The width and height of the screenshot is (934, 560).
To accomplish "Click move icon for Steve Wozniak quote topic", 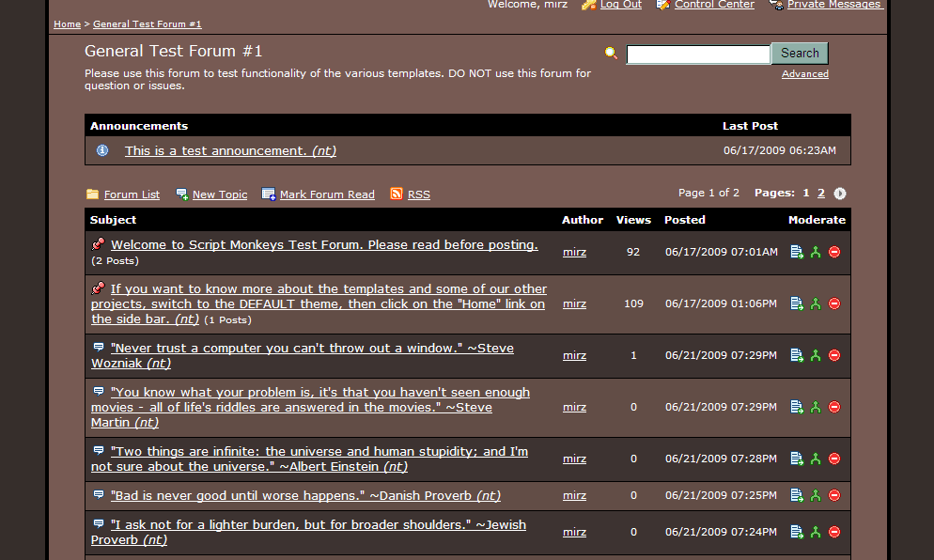I will tap(797, 356).
